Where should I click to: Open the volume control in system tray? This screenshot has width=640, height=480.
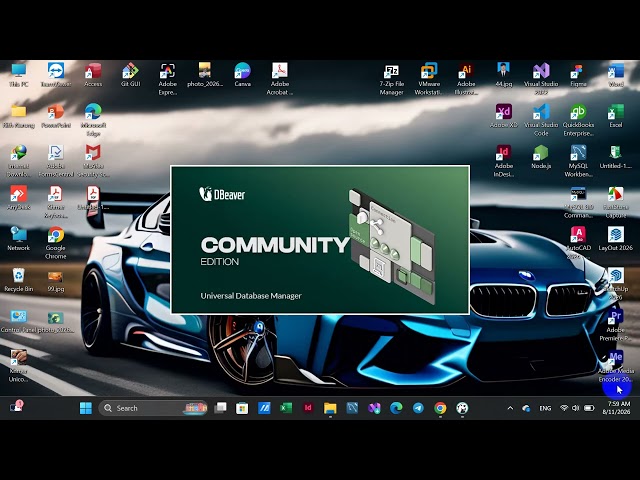(x=576, y=408)
